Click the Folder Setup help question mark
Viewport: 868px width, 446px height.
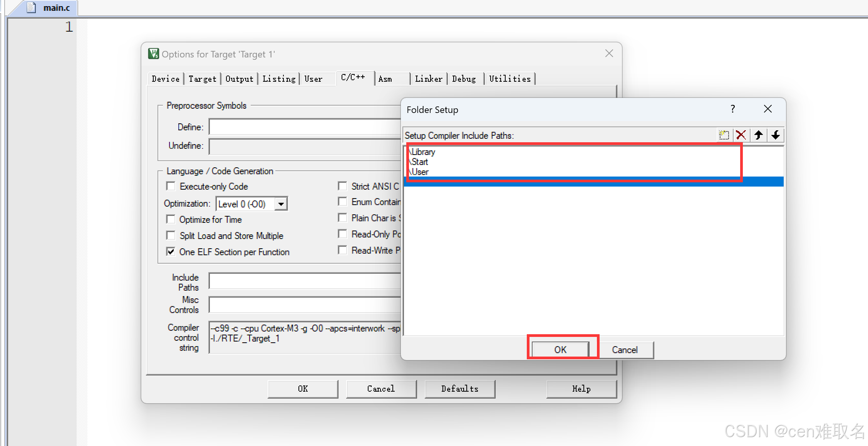point(732,109)
